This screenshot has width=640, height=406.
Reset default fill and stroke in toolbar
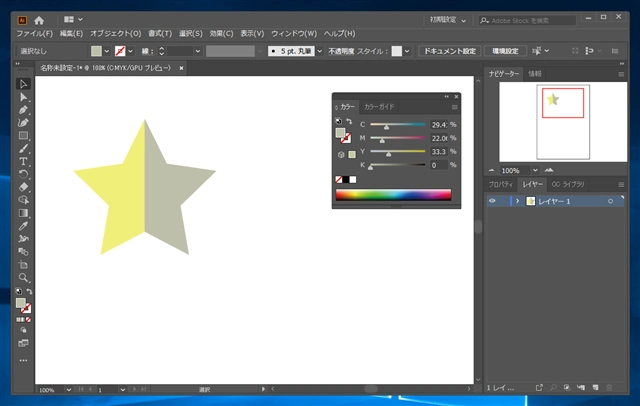(x=19, y=291)
